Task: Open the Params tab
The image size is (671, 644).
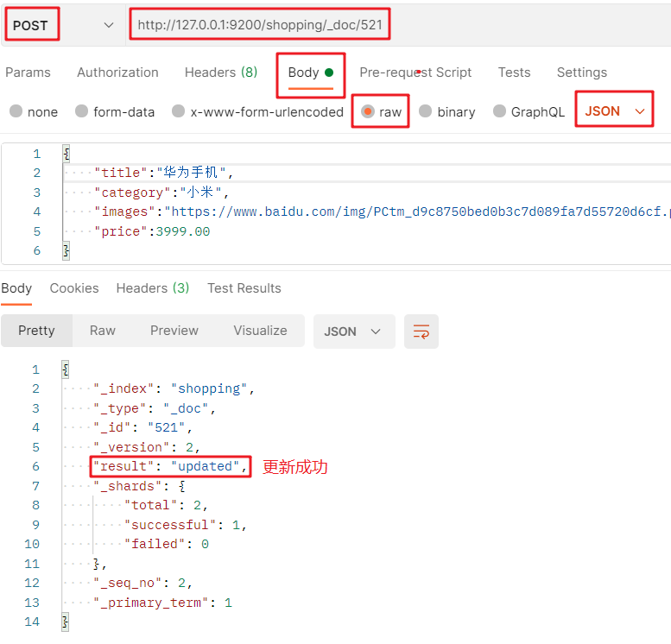Action: point(28,73)
